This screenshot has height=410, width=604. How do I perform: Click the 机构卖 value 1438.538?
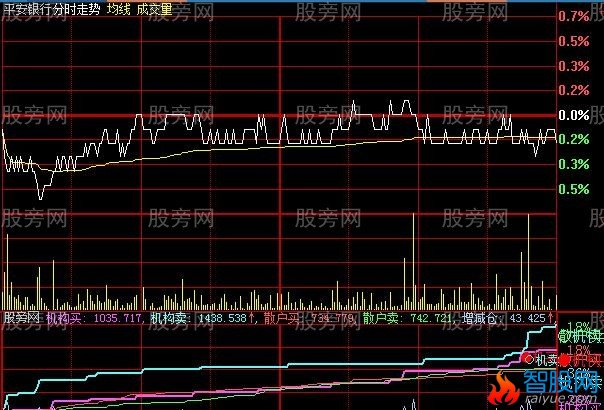(223, 318)
